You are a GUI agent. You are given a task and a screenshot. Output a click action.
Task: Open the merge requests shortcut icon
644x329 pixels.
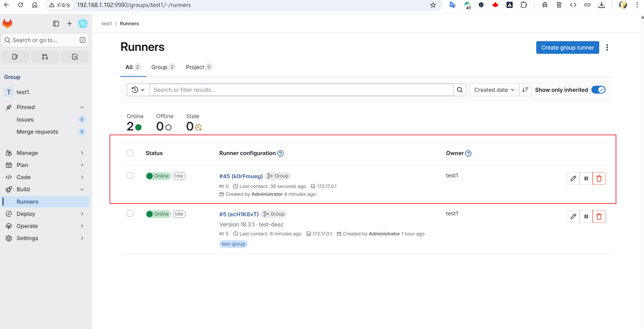click(x=45, y=57)
